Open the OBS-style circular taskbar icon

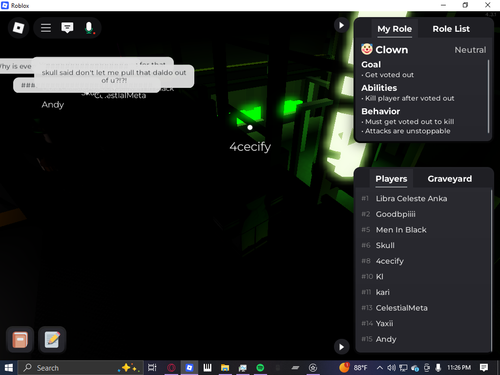tap(313, 368)
